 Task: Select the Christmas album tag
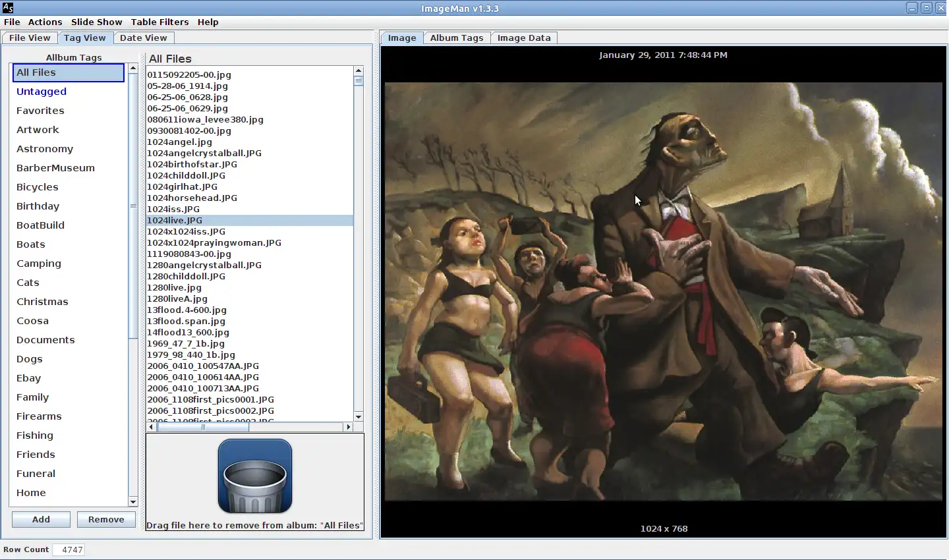[69, 302]
